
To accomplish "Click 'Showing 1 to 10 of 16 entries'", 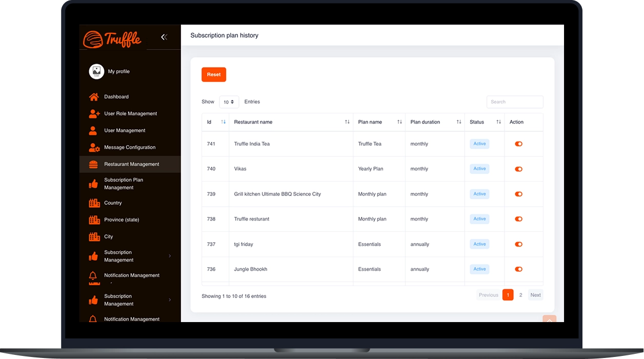I will coord(234,296).
